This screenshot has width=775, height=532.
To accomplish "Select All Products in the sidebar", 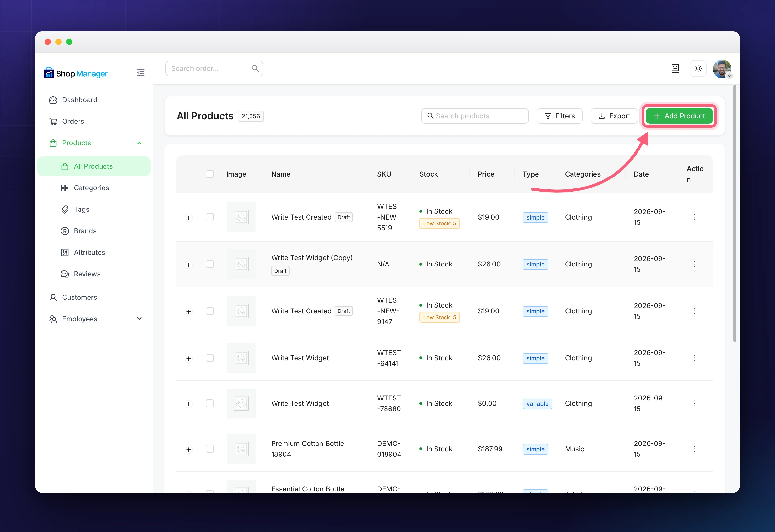I will pos(94,166).
